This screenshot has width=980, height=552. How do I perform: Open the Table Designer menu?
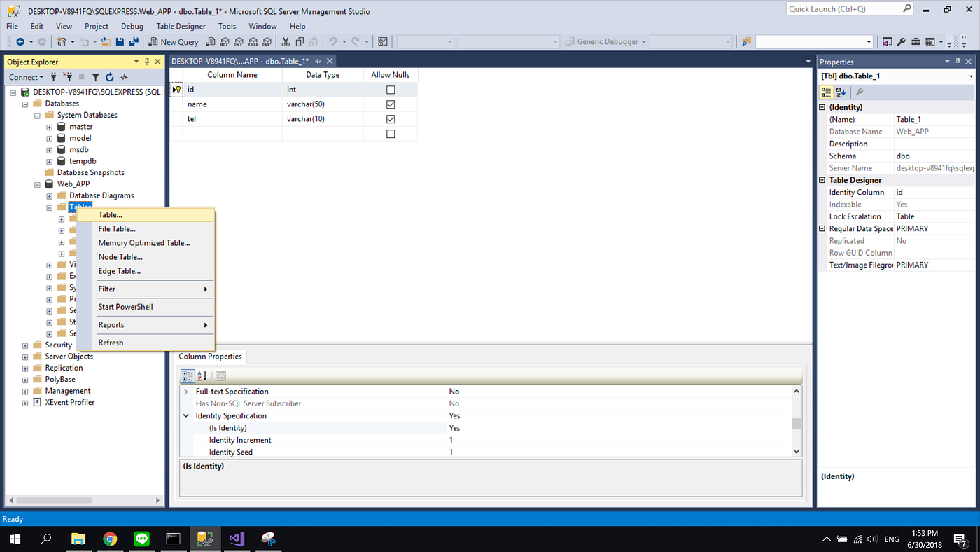(181, 26)
